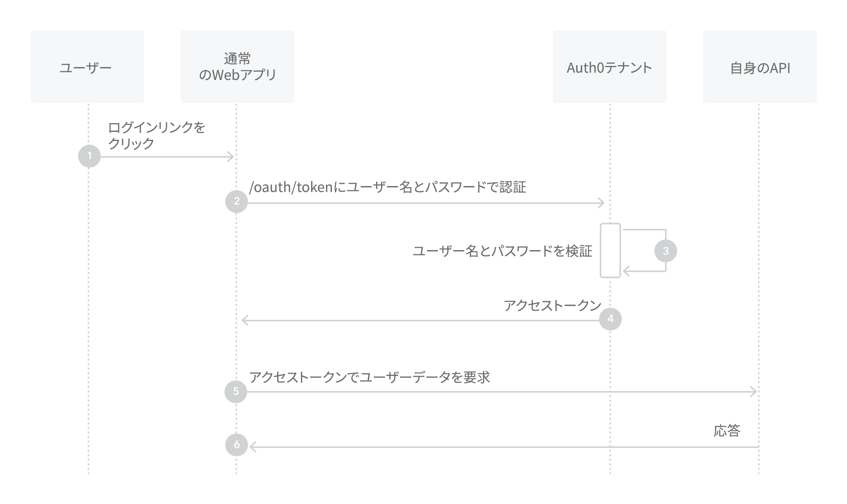This screenshot has height=504, width=847.
Task: Click the arrowhead reaching the 自身のAPI lifeline
Action: pyautogui.click(x=753, y=391)
